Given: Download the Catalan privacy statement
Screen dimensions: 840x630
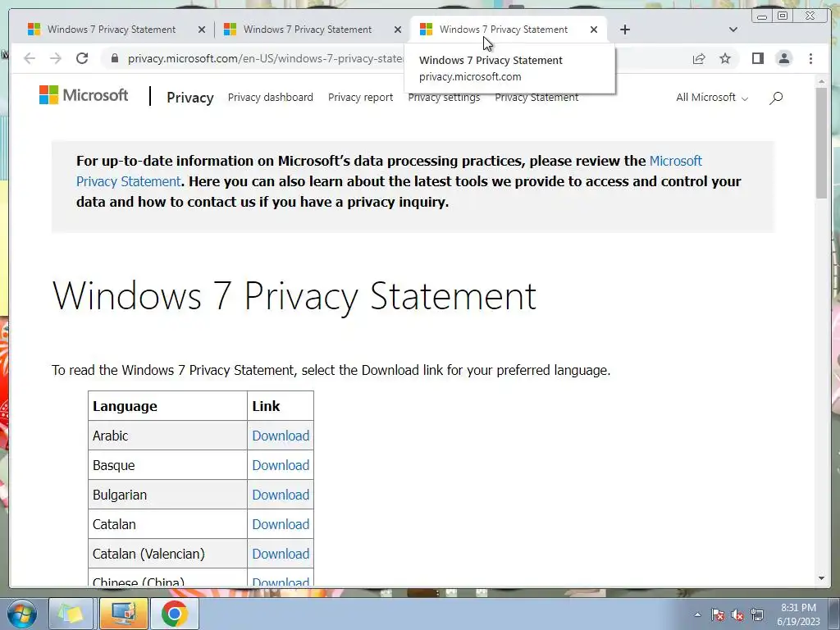Looking at the screenshot, I should pos(281,524).
